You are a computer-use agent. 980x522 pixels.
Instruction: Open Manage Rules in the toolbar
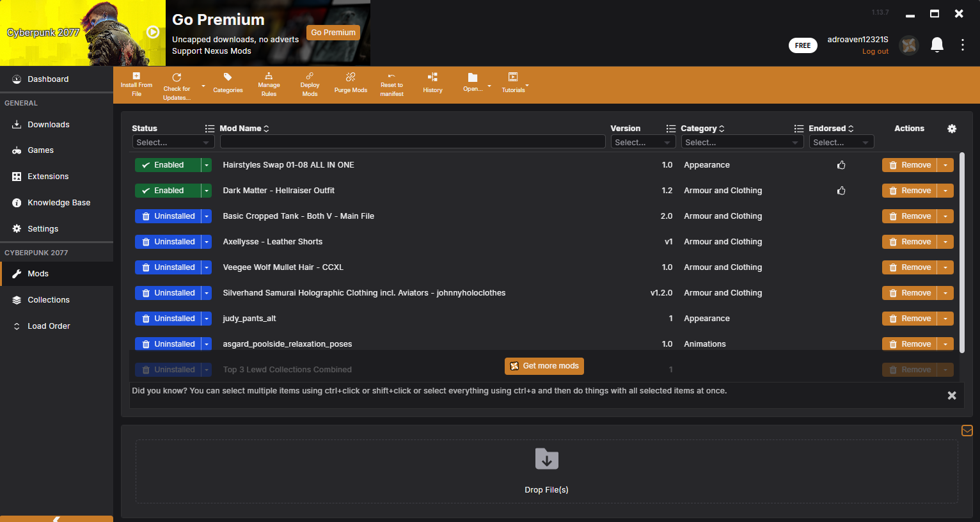269,76
